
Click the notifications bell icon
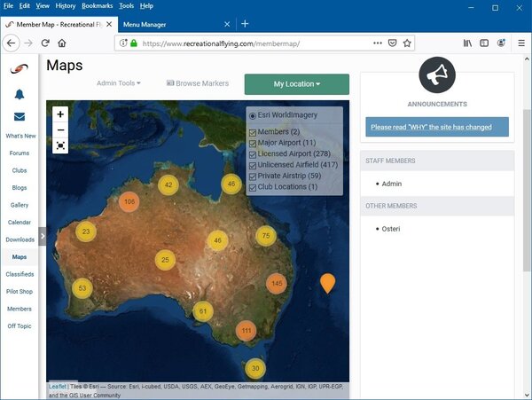20,95
